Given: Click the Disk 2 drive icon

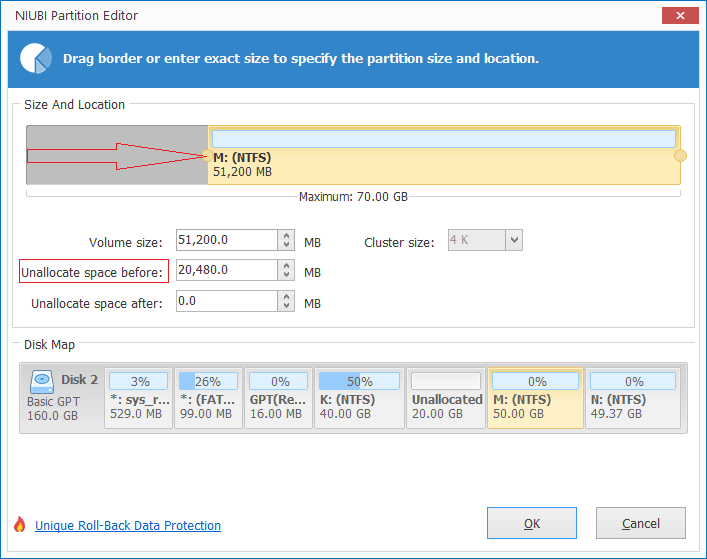Looking at the screenshot, I should (42, 380).
